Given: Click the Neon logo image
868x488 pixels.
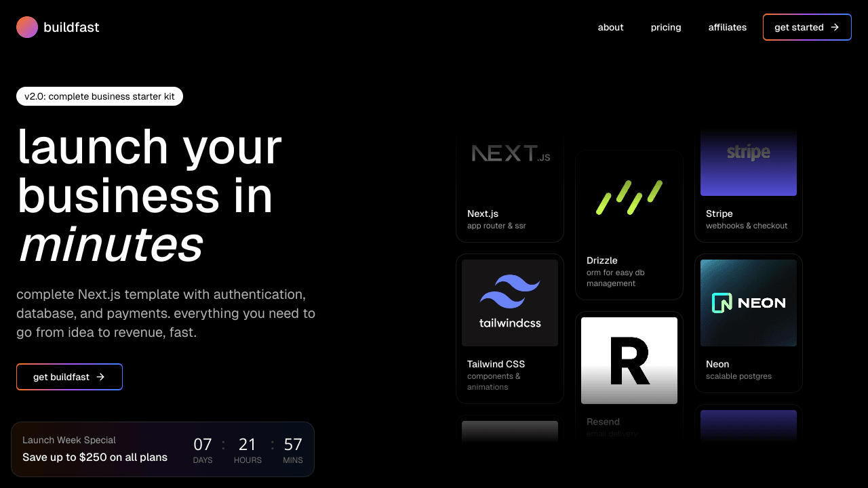Looking at the screenshot, I should click(x=748, y=302).
